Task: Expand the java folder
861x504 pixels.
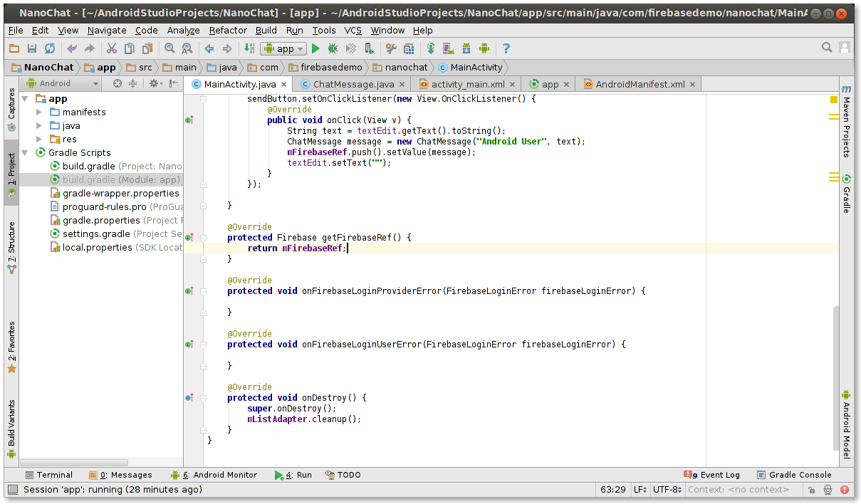Action: (39, 126)
